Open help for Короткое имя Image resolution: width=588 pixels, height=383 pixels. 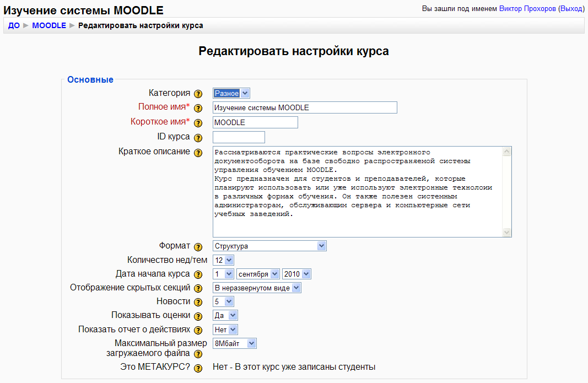(198, 122)
